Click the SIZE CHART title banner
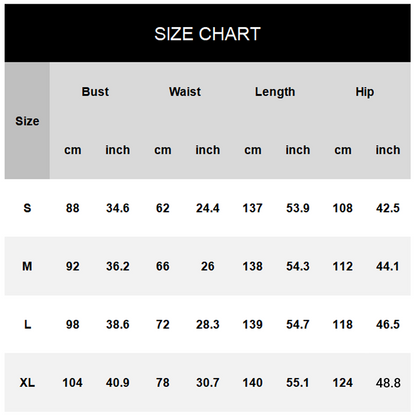416x416 pixels. pos(207,33)
